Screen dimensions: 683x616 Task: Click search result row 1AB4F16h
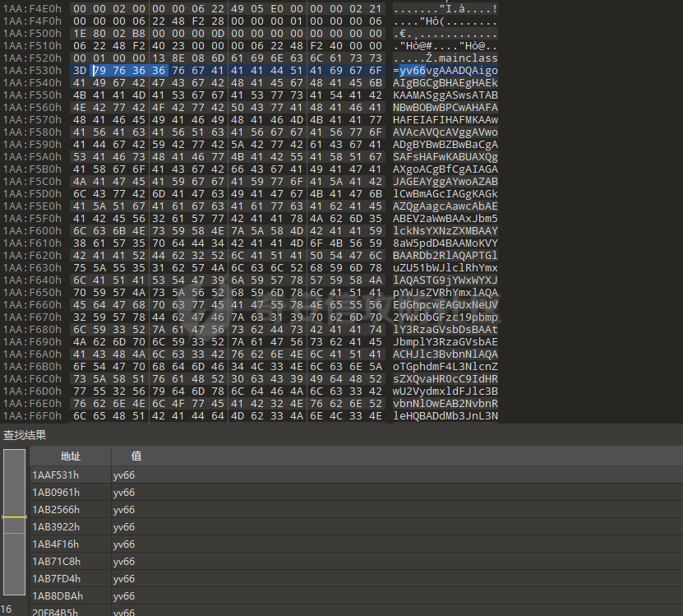coord(56,544)
